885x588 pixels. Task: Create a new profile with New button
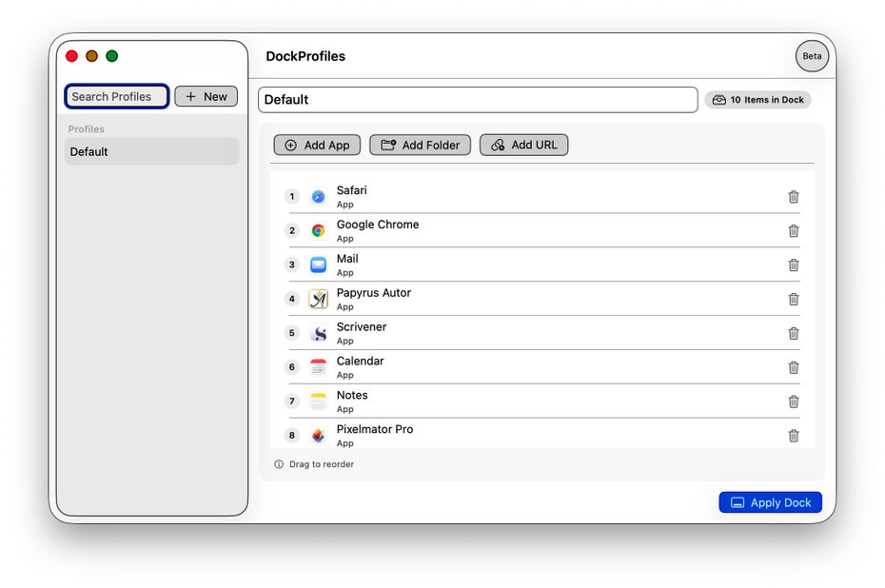pyautogui.click(x=206, y=96)
